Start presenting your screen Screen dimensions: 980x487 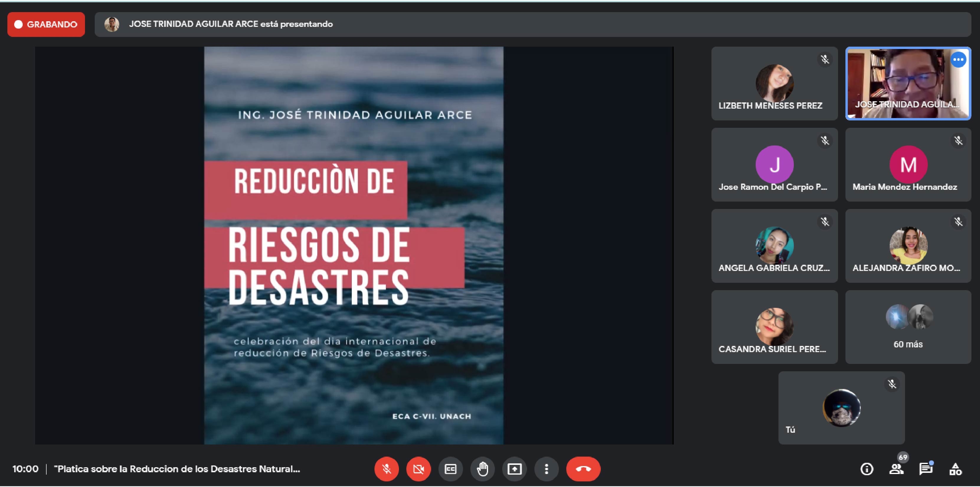click(514, 469)
